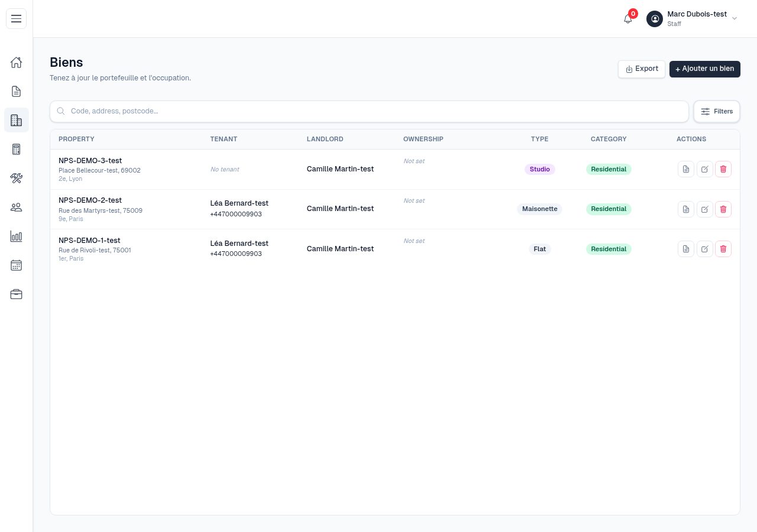
Task: Open the calendar icon in sidebar
Action: 16,265
